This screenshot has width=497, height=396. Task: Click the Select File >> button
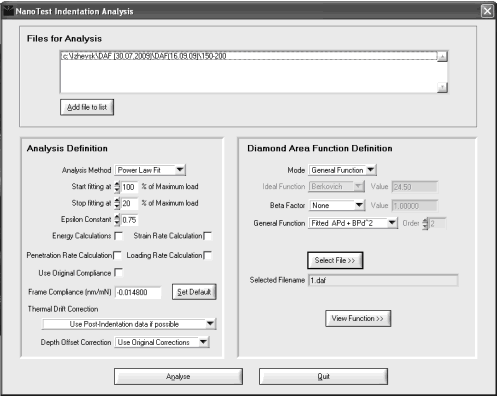[x=335, y=260]
